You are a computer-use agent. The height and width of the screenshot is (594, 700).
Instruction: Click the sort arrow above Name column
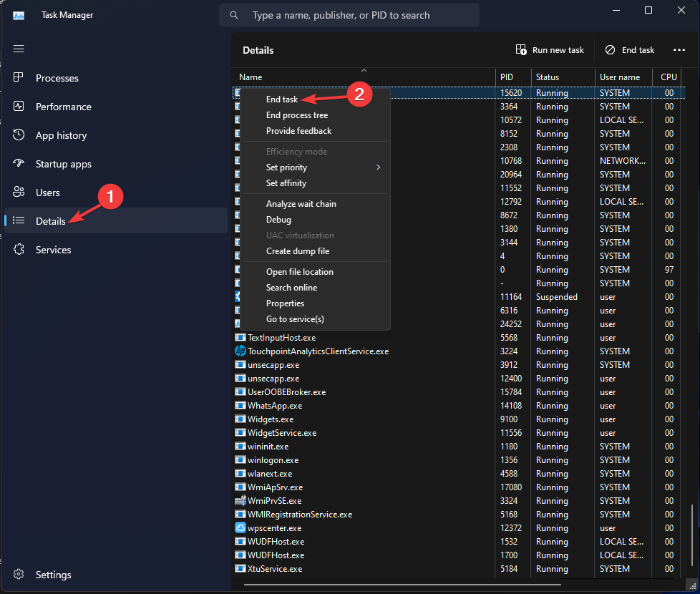tap(364, 71)
